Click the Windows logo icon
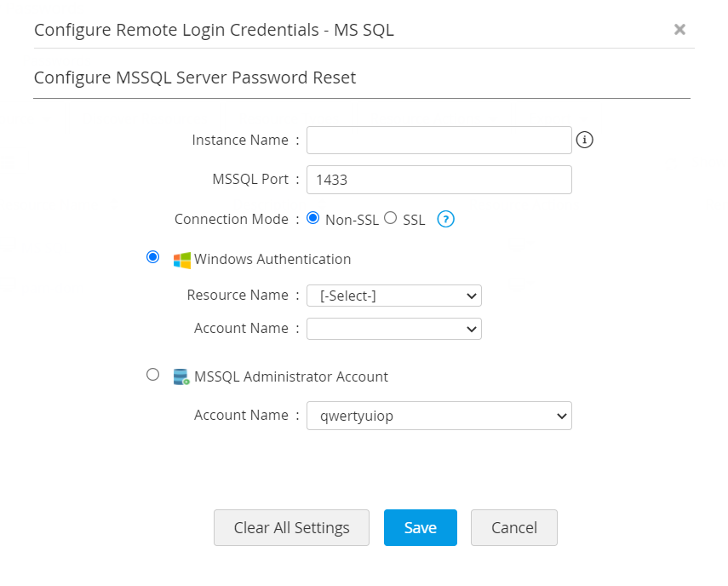This screenshot has width=728, height=586. click(182, 260)
